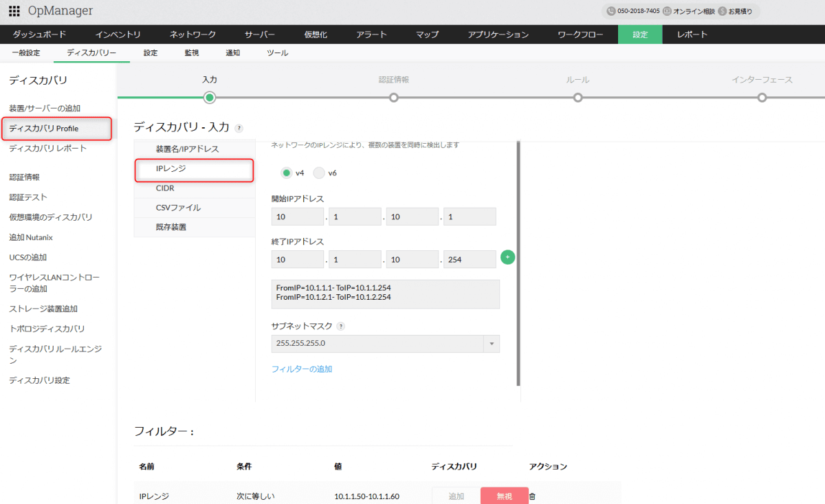Click the green plus button to add IP range

coord(507,257)
